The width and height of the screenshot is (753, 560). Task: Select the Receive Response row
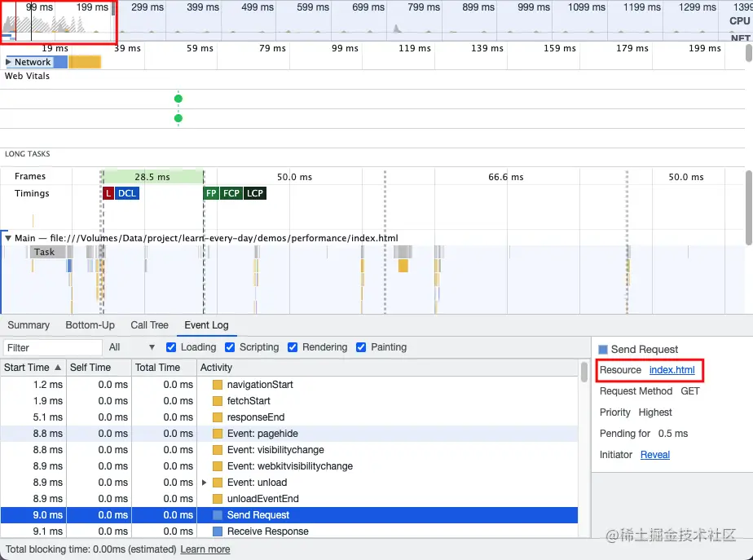(x=289, y=531)
